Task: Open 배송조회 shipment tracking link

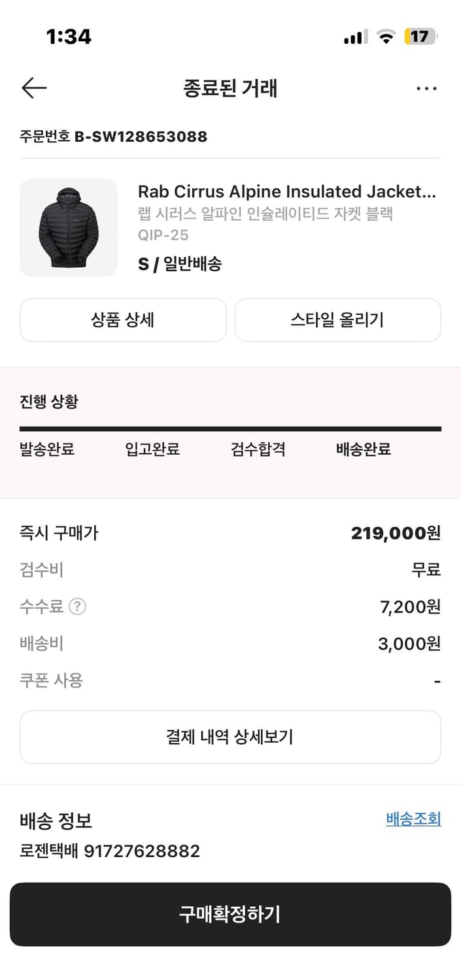Action: (x=415, y=819)
